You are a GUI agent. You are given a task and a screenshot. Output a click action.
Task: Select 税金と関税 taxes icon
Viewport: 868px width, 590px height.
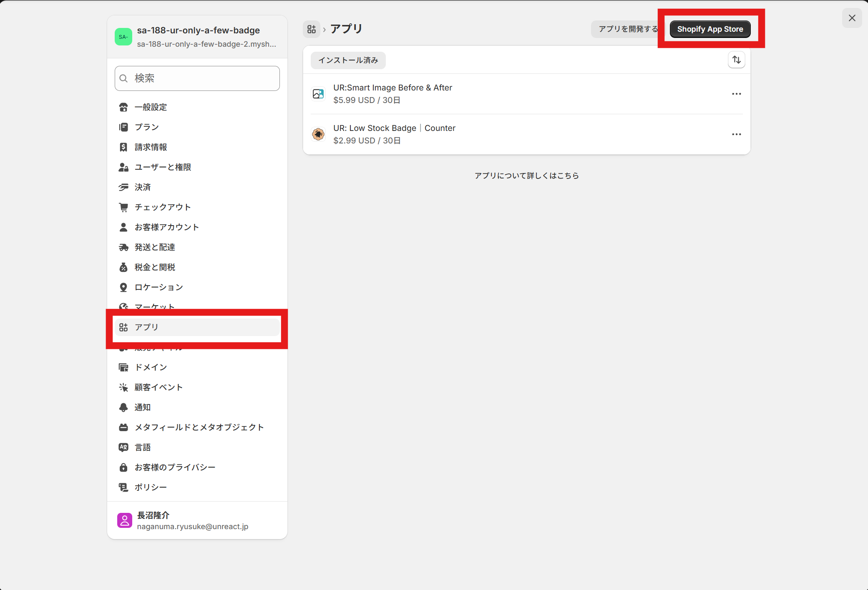point(123,267)
